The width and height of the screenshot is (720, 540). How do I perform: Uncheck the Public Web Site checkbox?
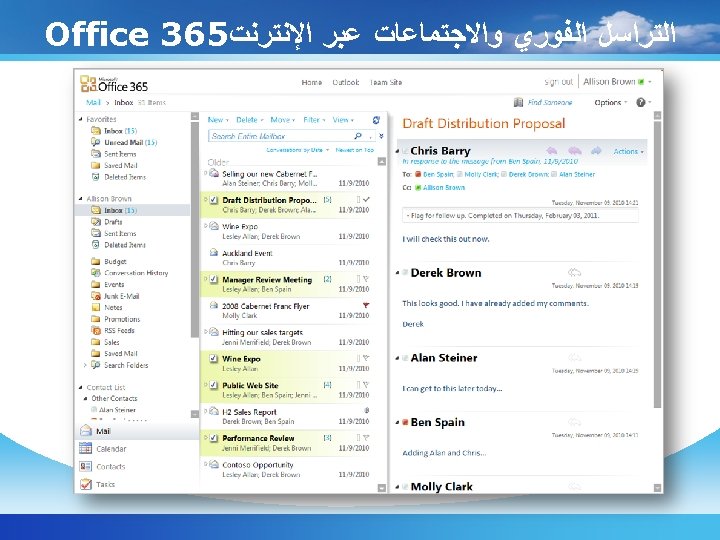coord(214,385)
